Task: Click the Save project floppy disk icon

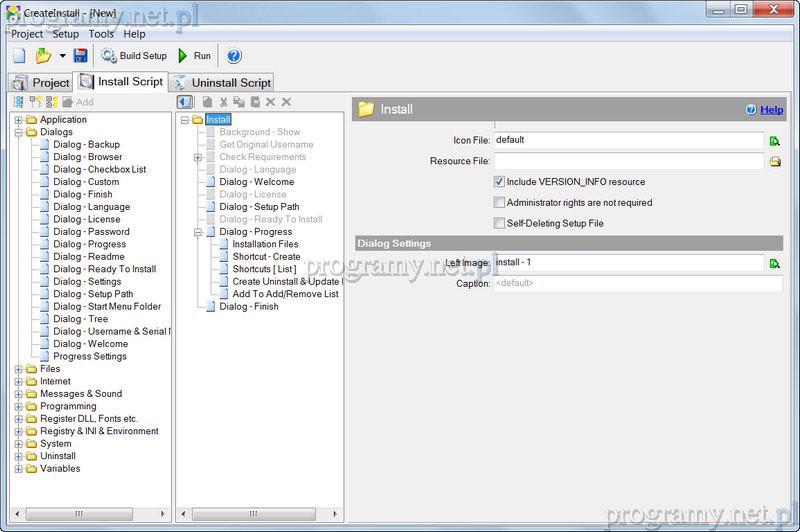Action: pyautogui.click(x=80, y=56)
